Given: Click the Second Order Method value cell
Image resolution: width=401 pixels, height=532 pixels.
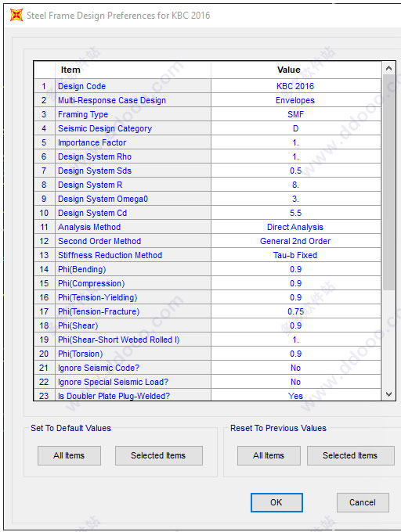Looking at the screenshot, I should (295, 241).
